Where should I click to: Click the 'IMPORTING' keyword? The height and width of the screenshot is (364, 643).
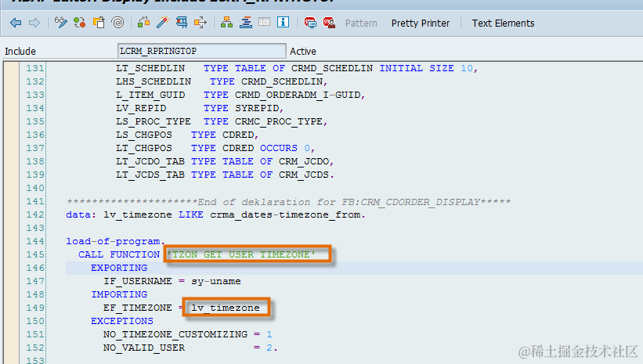(119, 295)
